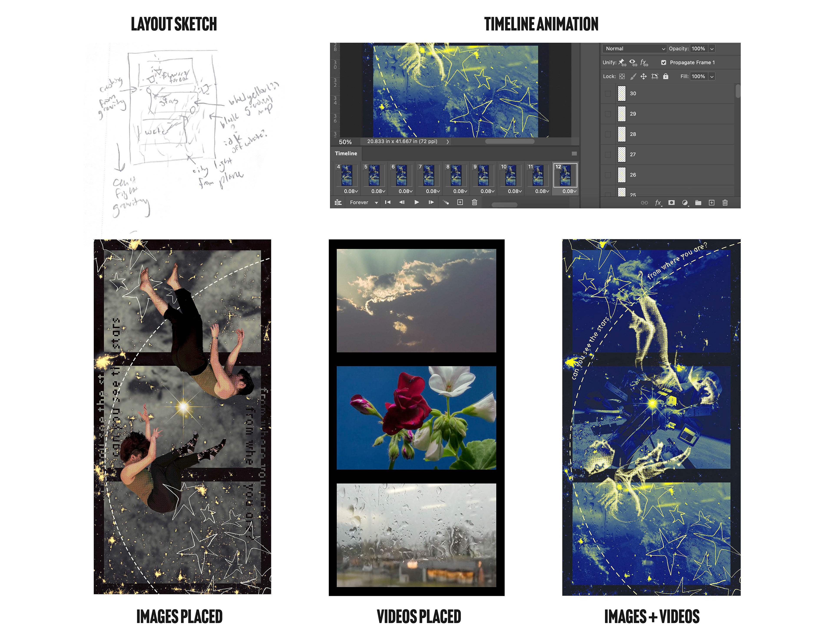Delete selected frame with timeline trash
This screenshot has height=644, width=834.
(474, 202)
